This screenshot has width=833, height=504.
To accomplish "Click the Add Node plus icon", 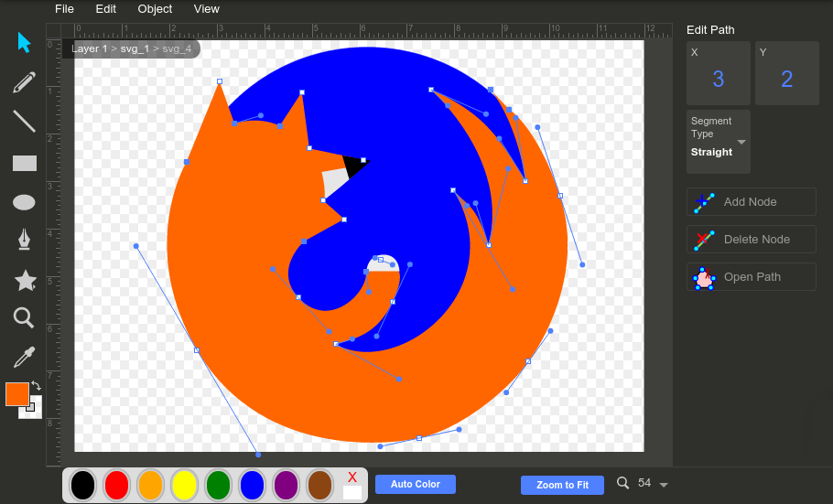I will click(x=704, y=202).
